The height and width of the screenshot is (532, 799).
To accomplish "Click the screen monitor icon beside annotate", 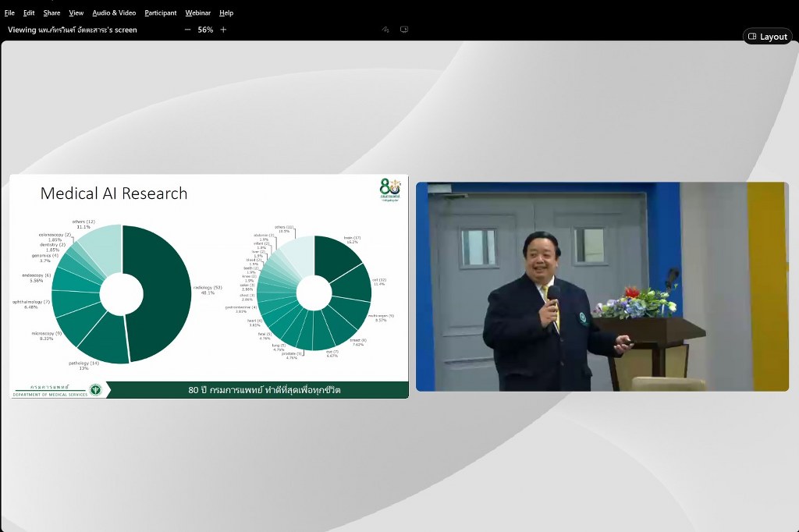I will (x=404, y=30).
